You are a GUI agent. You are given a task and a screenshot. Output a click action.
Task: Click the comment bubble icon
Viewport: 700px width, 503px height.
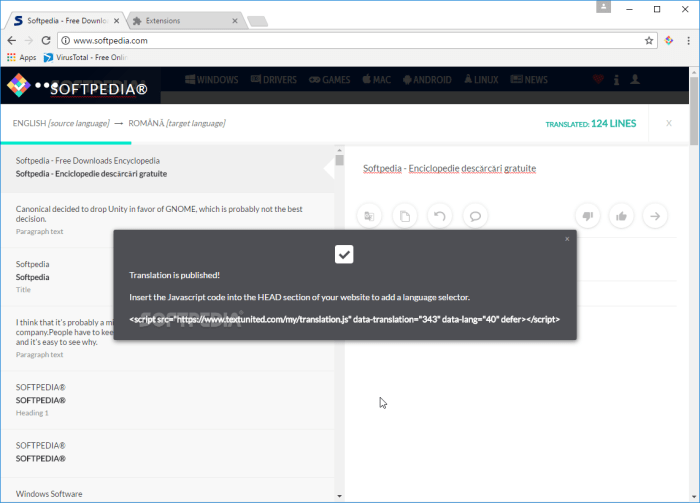[475, 216]
